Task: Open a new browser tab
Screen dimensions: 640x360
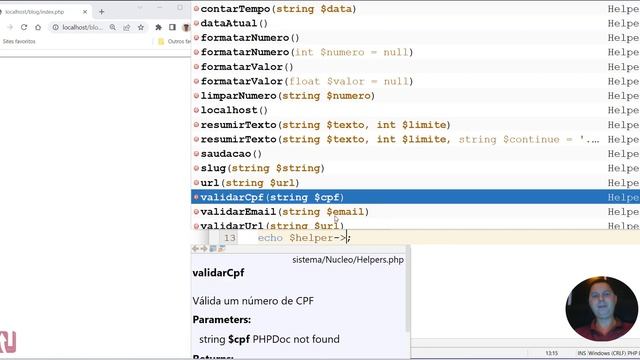Action: [102, 12]
